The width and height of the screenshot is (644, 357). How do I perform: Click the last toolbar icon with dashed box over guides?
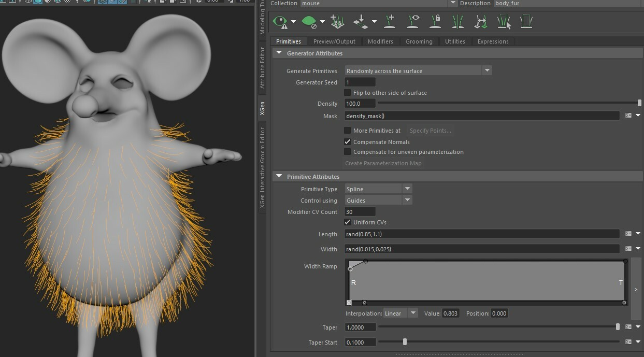tap(526, 22)
